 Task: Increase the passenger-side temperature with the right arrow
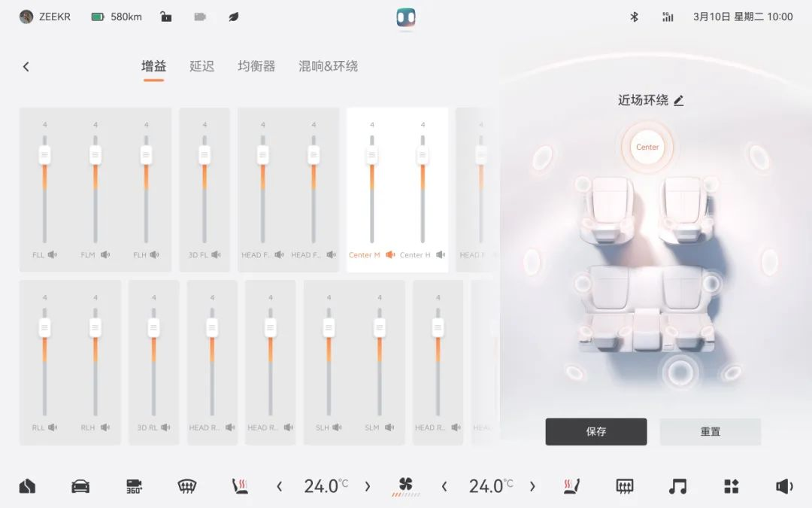pos(532,486)
